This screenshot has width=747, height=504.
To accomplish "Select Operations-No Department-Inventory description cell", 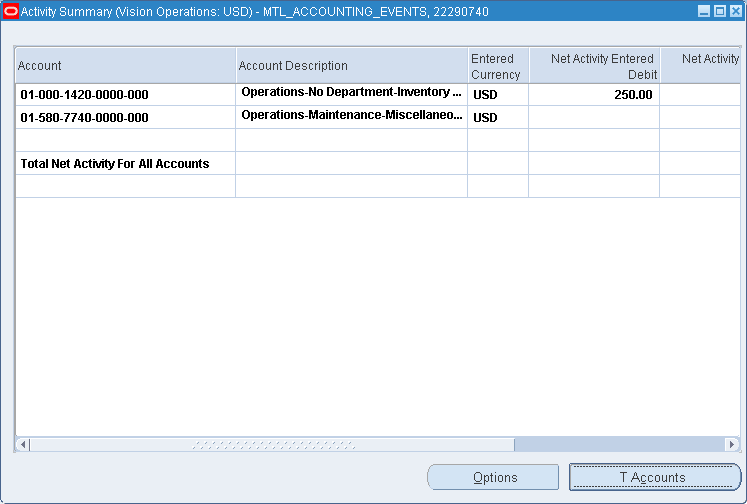I will pyautogui.click(x=352, y=94).
